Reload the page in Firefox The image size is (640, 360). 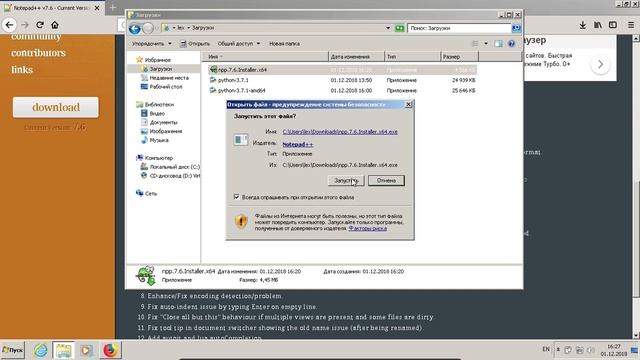click(40, 25)
